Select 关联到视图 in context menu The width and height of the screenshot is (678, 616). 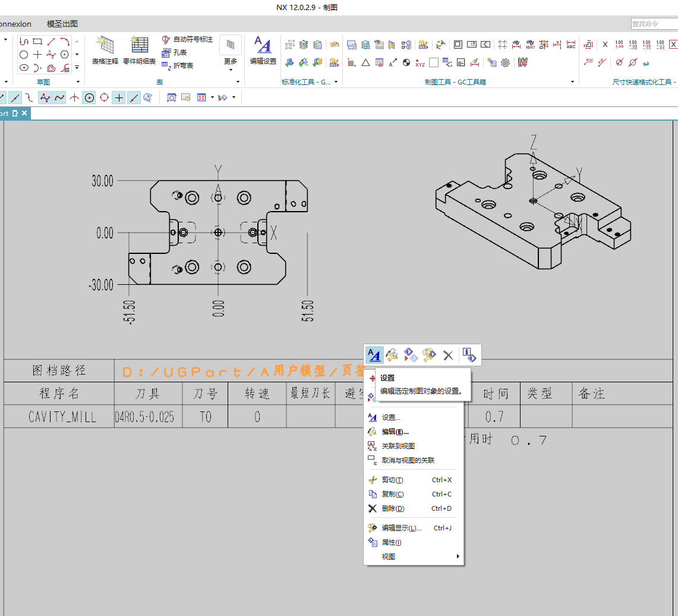pos(414,446)
